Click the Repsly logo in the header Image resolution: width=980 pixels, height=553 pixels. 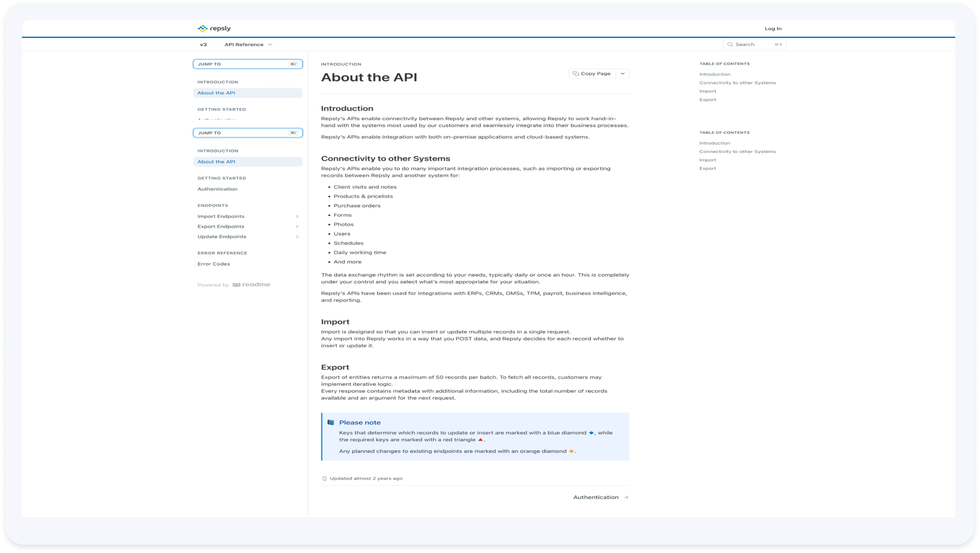click(x=214, y=28)
